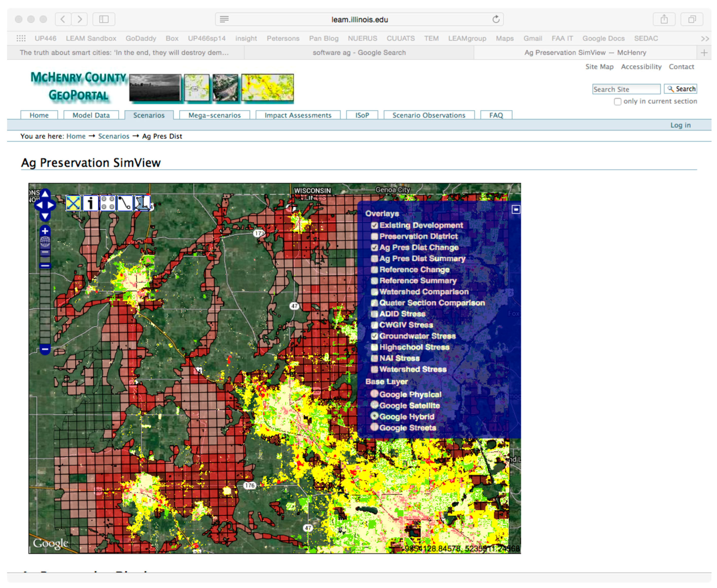Click the zoom slider handle
Screen dimensions: 717x588
pos(45,266)
